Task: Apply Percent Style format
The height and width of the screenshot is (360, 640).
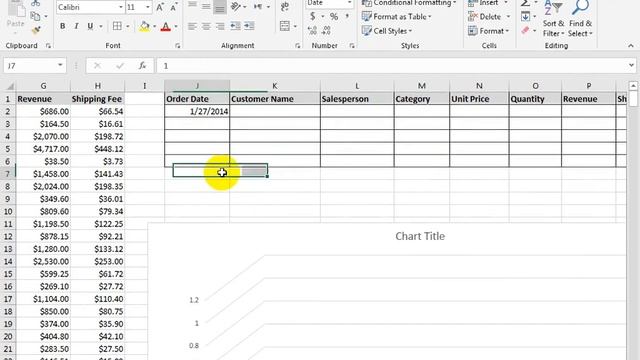Action: [x=334, y=17]
